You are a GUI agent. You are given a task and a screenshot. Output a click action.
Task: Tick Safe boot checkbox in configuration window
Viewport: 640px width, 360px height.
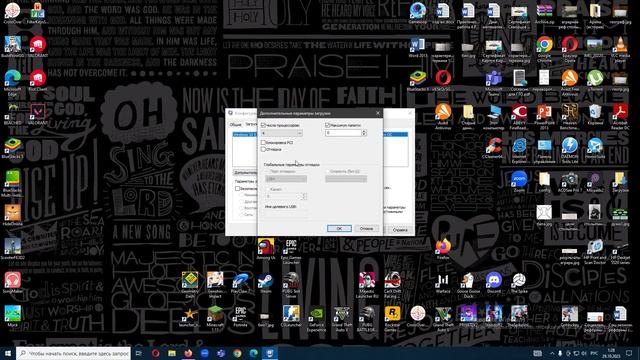[x=237, y=189]
